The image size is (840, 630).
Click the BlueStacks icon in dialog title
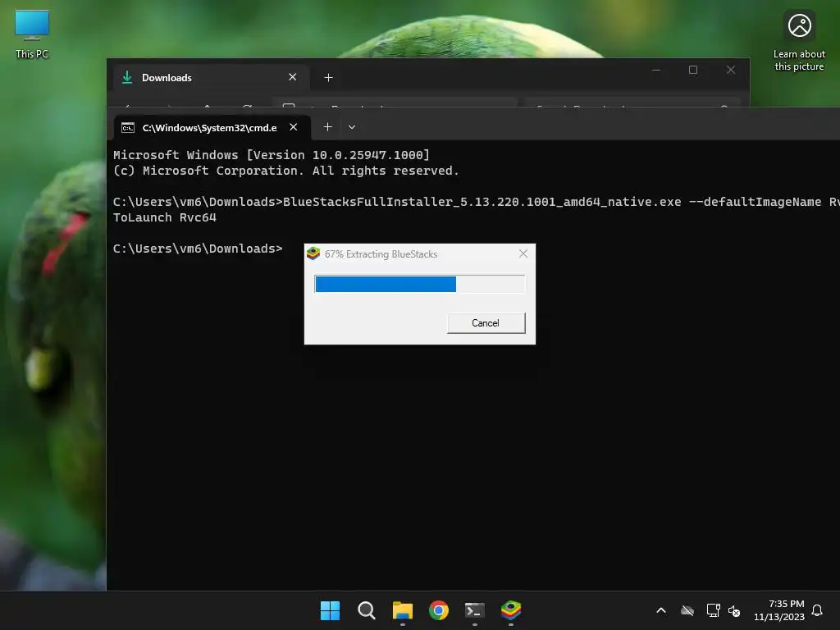pyautogui.click(x=313, y=253)
